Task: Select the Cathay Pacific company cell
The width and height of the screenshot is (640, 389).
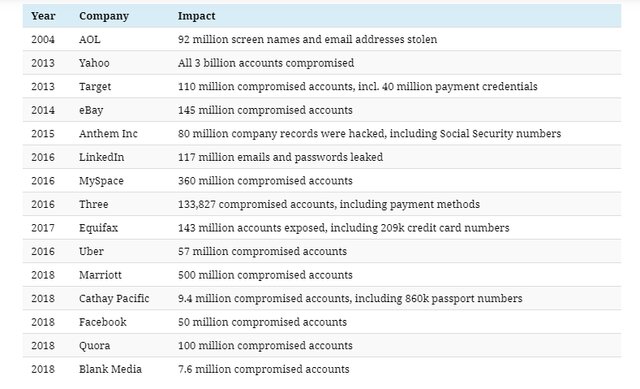Action: (x=114, y=299)
